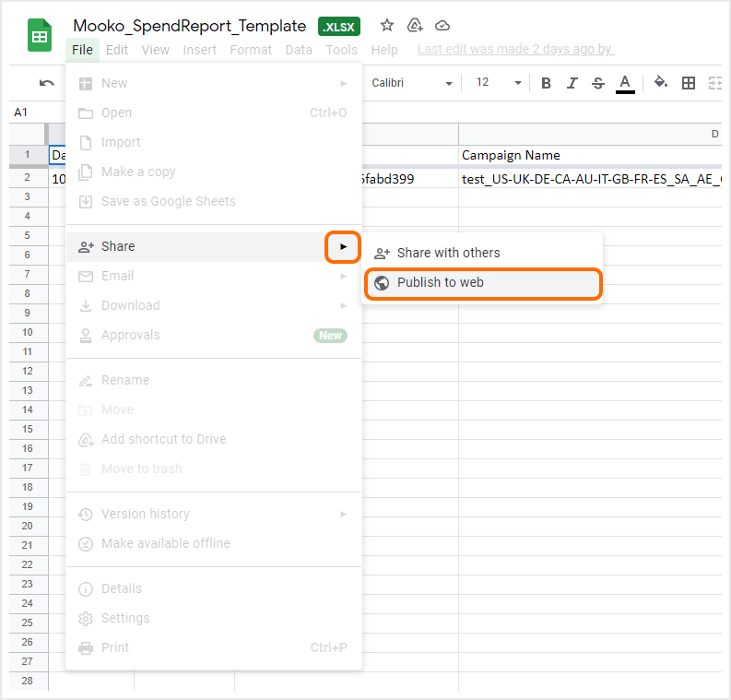Select row header 12
731x700 pixels.
click(28, 372)
